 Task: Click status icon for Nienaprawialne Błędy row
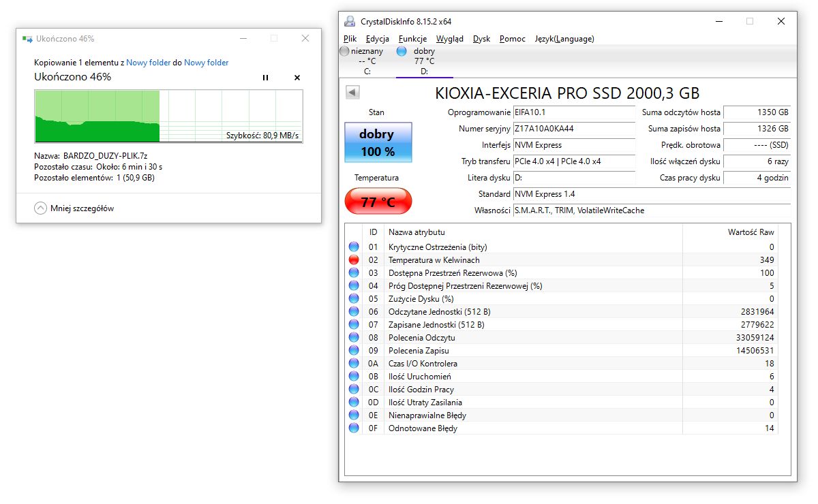354,415
